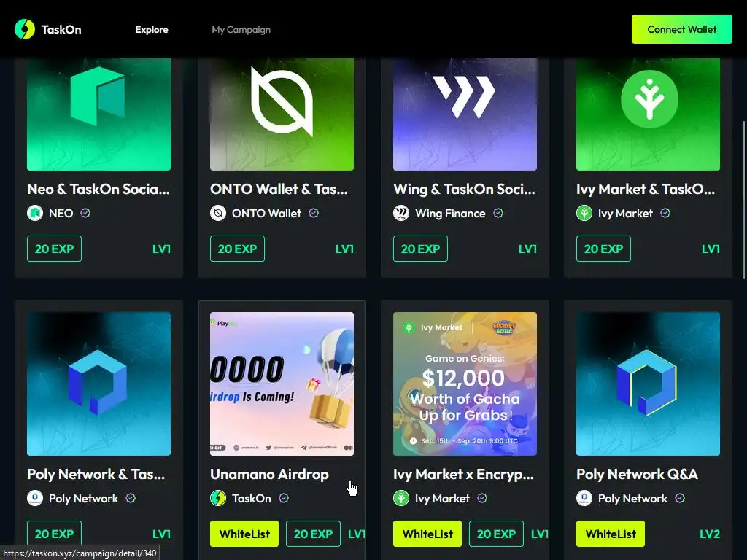Click WhiteList tag on Poly Network Q&A card
The image size is (747, 560).
pos(611,534)
